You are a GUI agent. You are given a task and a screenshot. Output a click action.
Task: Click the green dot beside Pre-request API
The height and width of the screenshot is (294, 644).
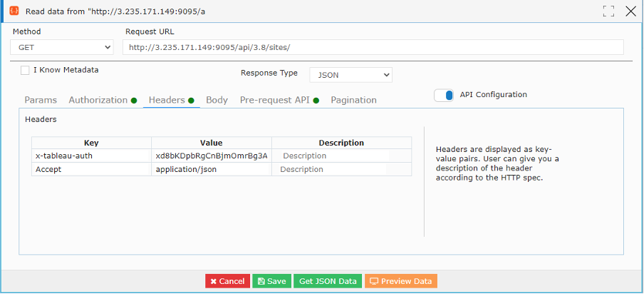pos(316,101)
